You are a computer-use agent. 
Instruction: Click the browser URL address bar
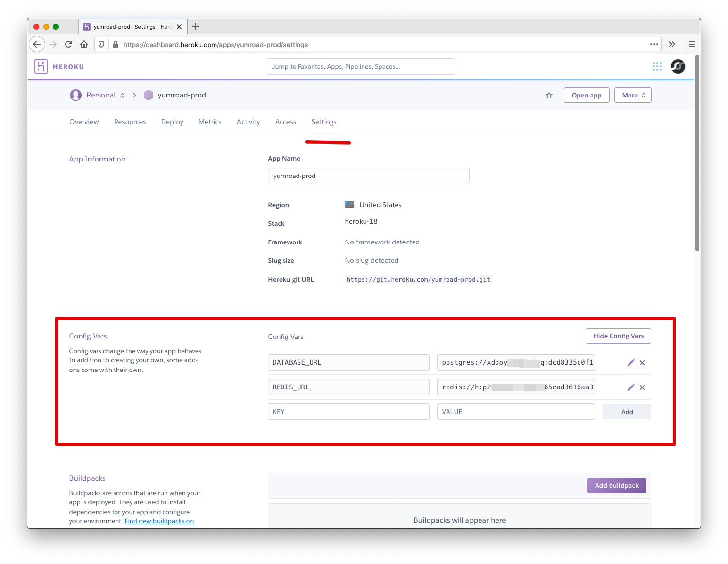point(379,44)
